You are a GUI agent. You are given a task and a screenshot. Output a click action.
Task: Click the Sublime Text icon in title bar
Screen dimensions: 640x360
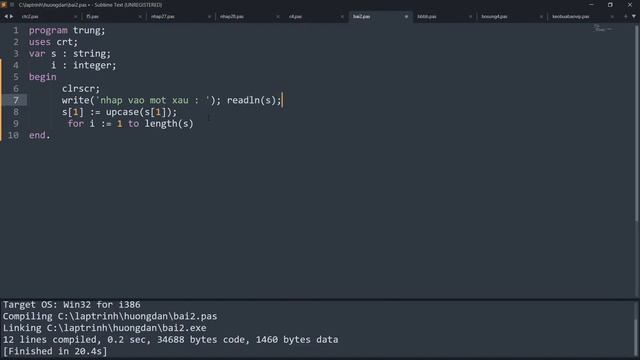(x=4, y=4)
